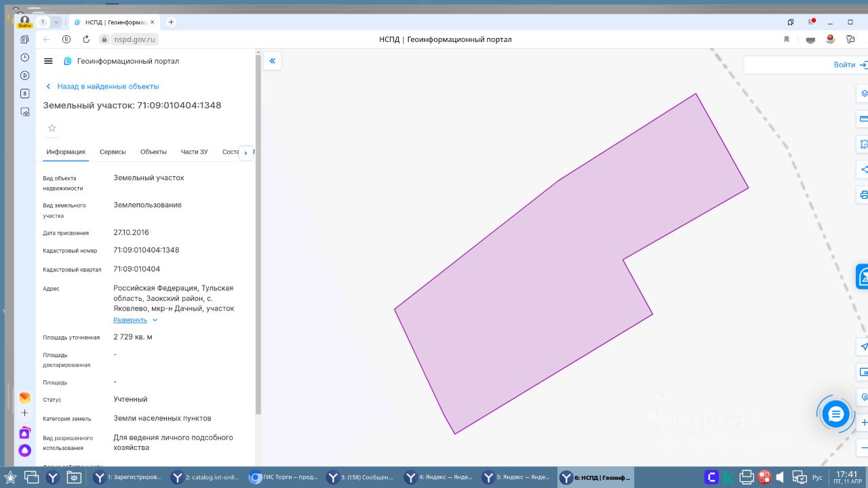Click the info panel vertical scrollbar

(x=258, y=236)
